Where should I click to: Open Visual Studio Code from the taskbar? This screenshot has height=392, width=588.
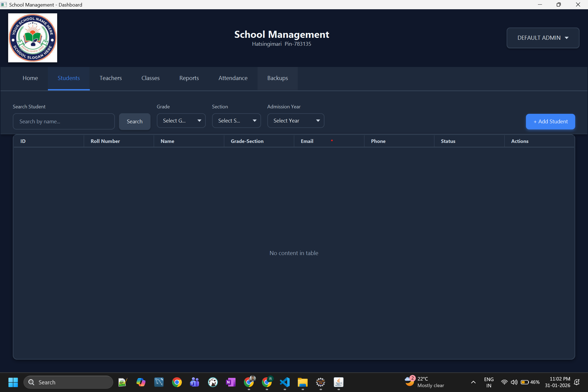[284, 382]
